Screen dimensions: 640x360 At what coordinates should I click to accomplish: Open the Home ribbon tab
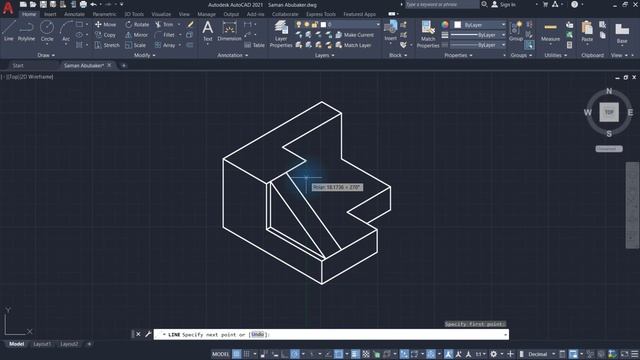click(x=29, y=14)
